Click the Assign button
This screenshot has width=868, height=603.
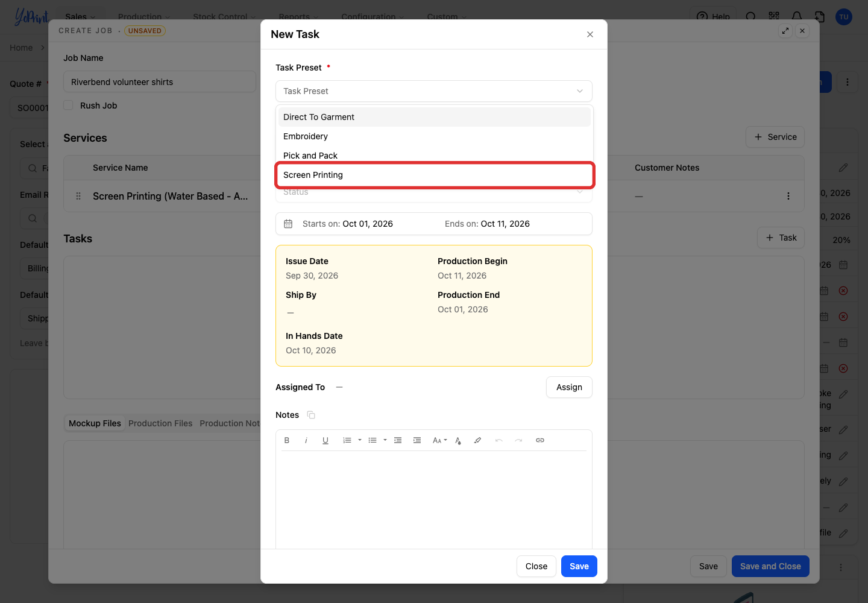[x=569, y=387]
